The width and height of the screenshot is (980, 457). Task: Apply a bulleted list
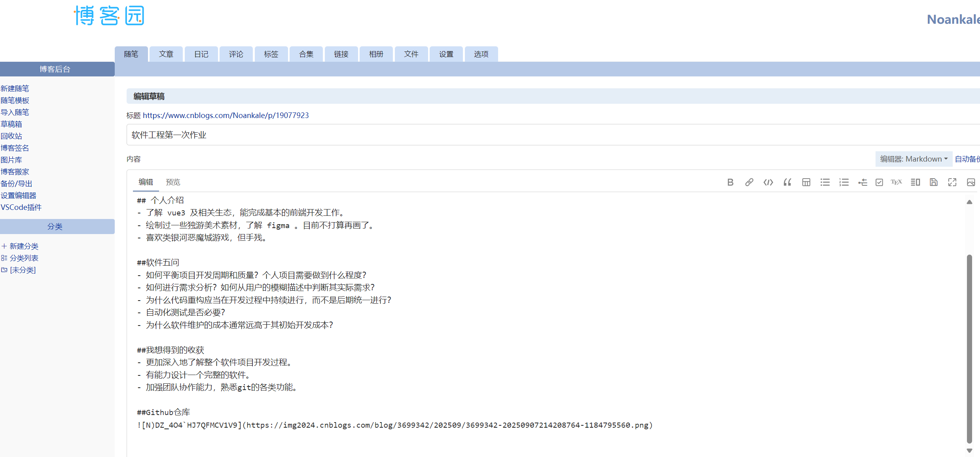pyautogui.click(x=825, y=182)
